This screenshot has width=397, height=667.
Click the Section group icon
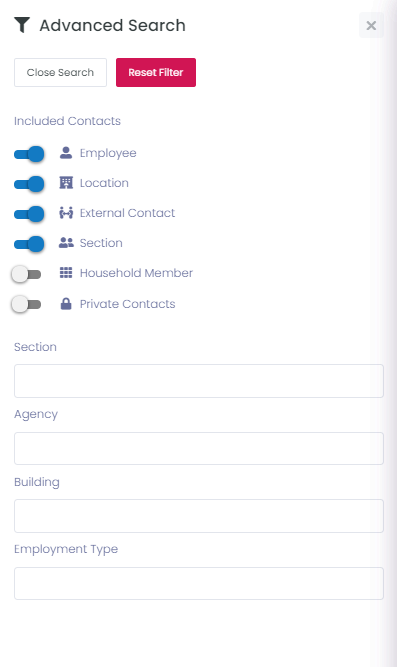pos(66,243)
